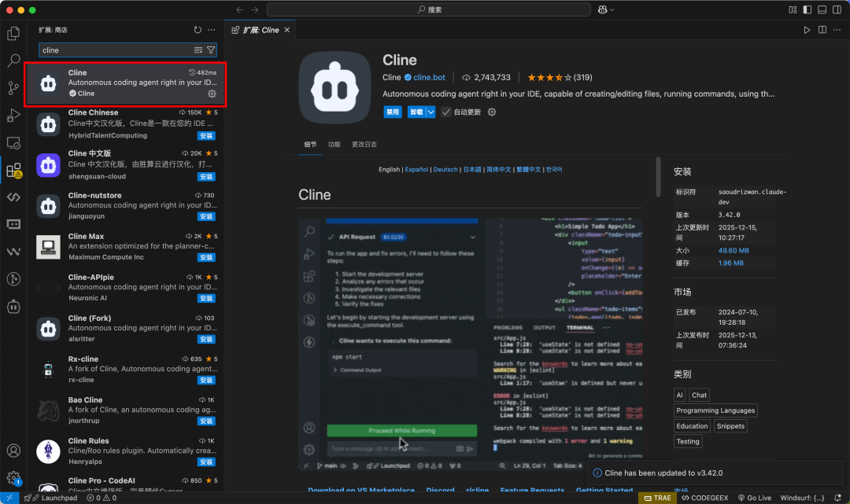Open the Español readme link
The height and width of the screenshot is (504, 850).
click(416, 170)
